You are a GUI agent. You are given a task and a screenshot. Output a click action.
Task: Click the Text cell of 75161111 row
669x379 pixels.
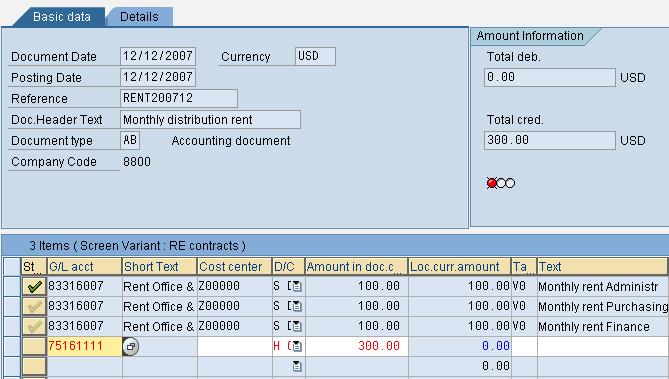tap(603, 346)
